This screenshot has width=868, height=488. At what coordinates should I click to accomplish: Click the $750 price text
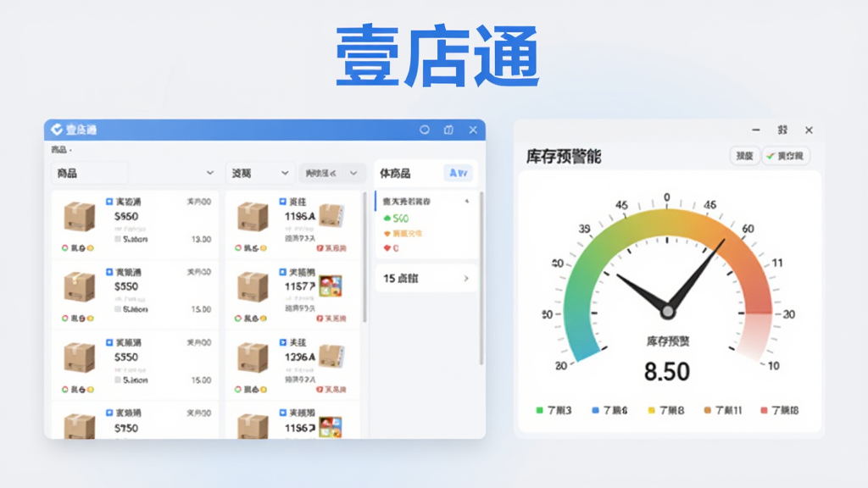point(126,428)
